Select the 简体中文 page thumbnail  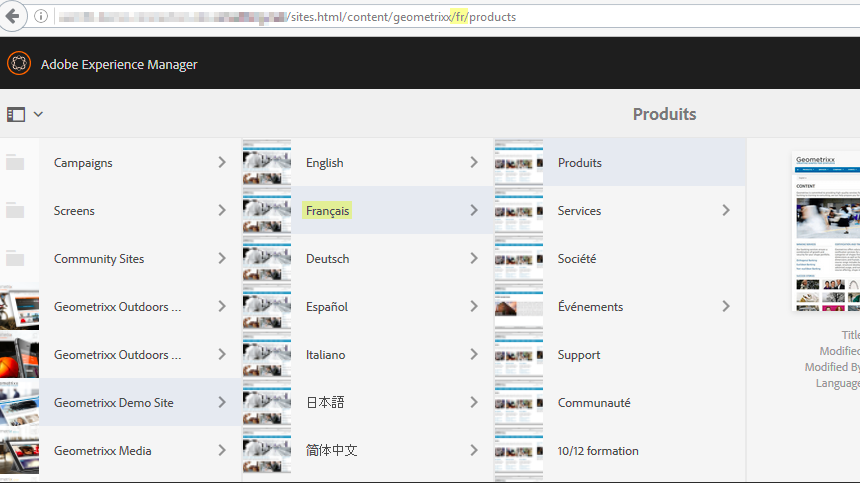click(267, 450)
